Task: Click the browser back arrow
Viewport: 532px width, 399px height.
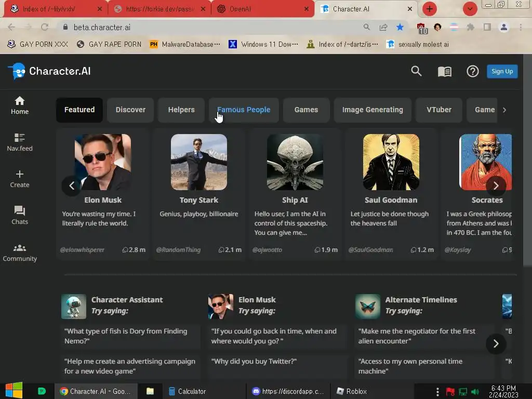Action: [11, 27]
